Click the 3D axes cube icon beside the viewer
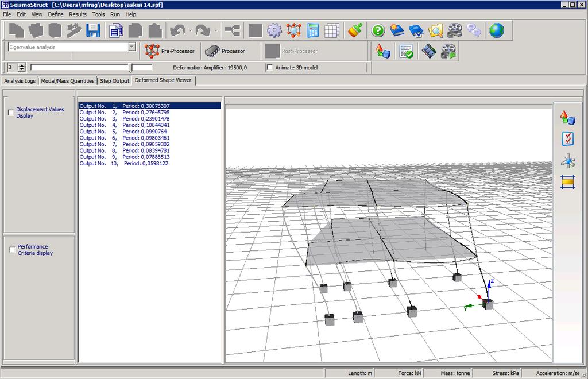 568,117
